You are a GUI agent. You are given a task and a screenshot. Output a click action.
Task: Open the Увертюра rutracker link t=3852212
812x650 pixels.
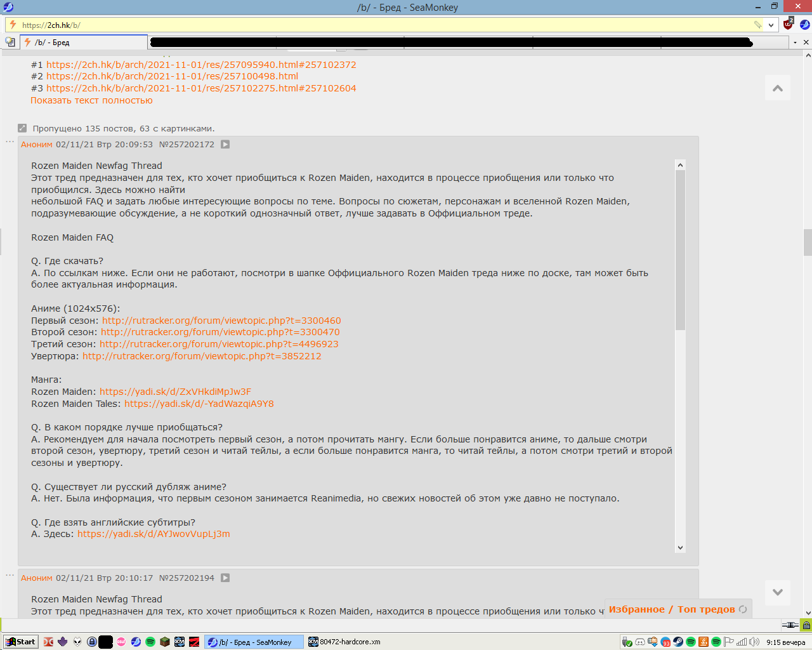click(x=202, y=356)
